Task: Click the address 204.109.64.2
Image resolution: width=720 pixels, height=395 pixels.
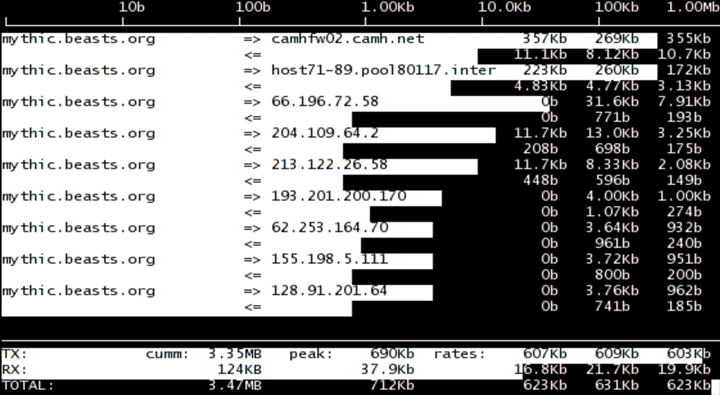Action: click(x=325, y=133)
